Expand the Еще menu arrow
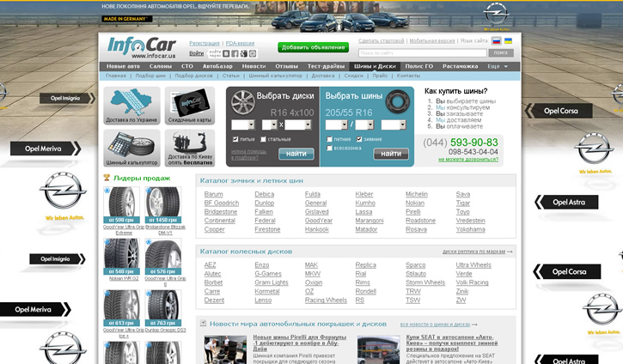The width and height of the screenshot is (623, 364). (x=506, y=66)
